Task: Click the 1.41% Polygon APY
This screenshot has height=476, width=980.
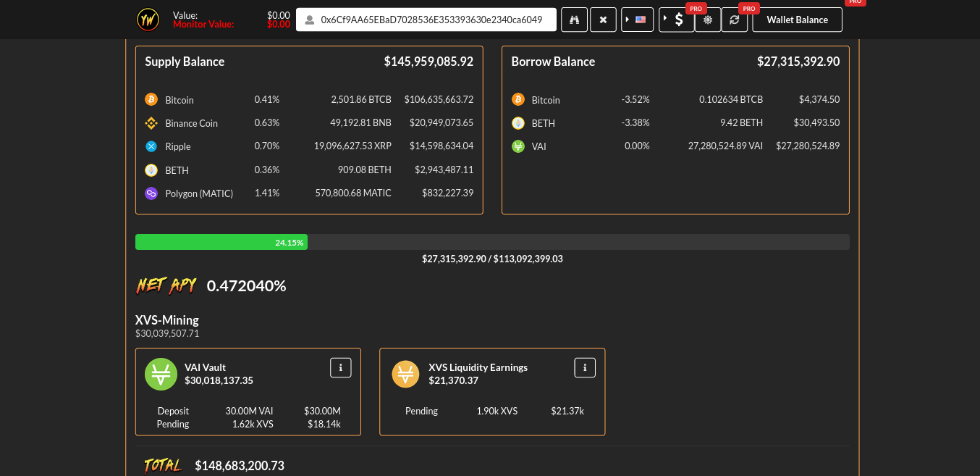Action: pos(267,193)
